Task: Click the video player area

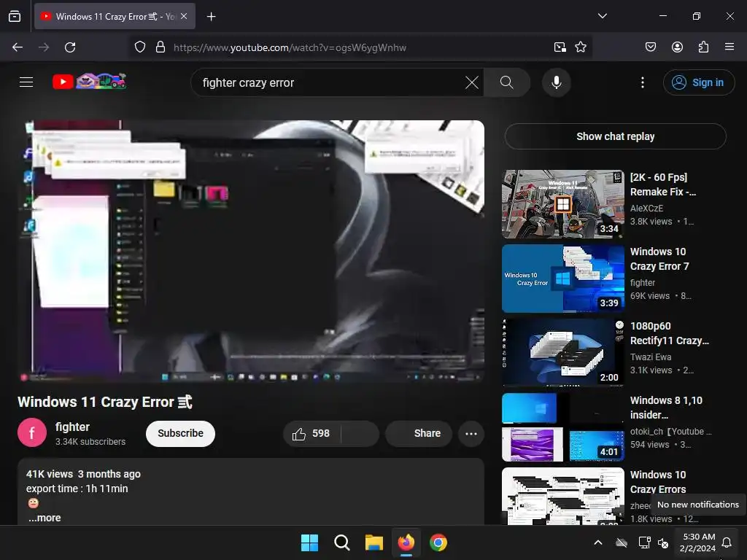Action: click(x=251, y=251)
